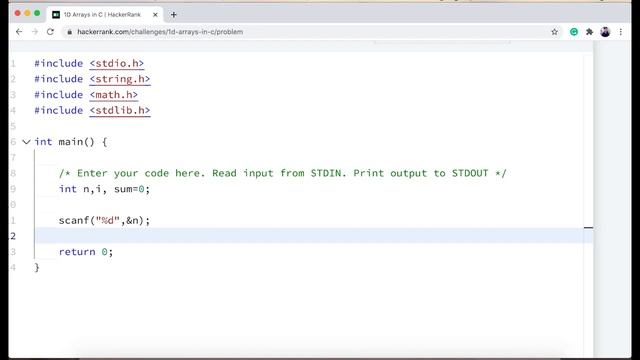Open the Chrome profile avatar
Image resolution: width=640 pixels, height=360 pixels.
605,31
